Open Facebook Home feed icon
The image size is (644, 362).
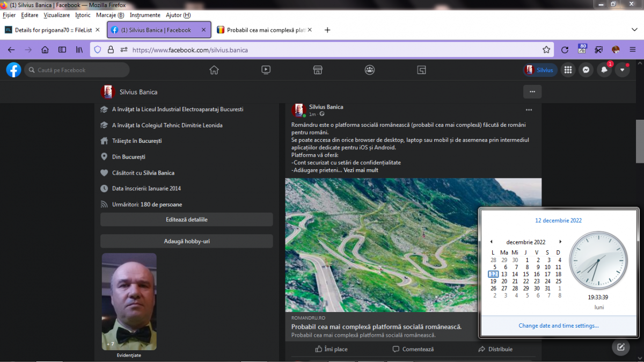pyautogui.click(x=214, y=70)
